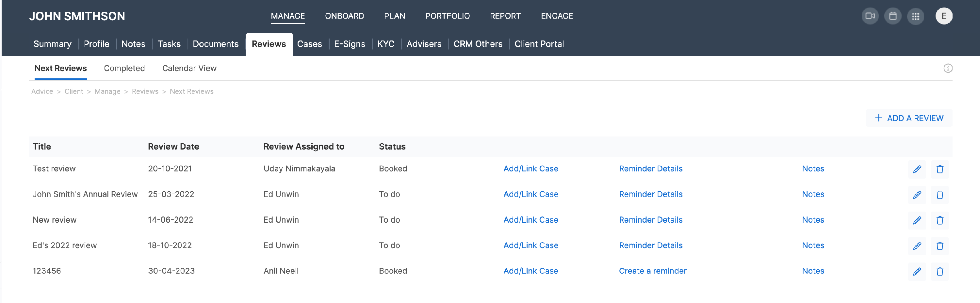Open the PLAN top menu
Image resolution: width=980 pixels, height=303 pixels.
pos(395,16)
